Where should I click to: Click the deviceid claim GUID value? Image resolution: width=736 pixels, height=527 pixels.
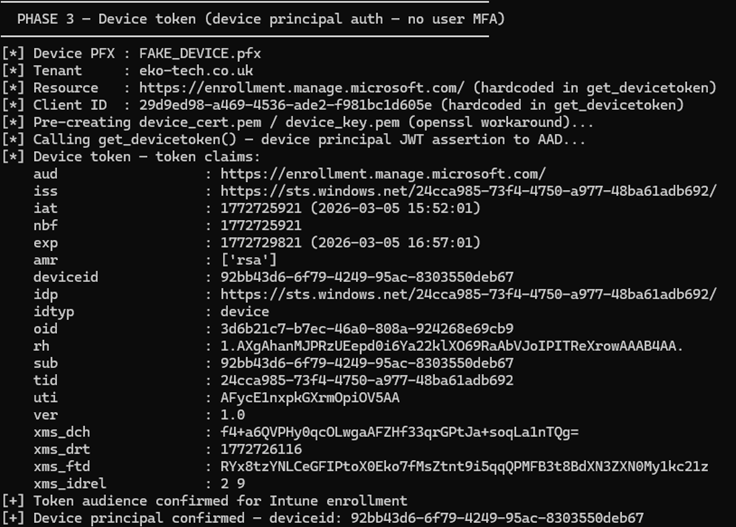tap(367, 276)
